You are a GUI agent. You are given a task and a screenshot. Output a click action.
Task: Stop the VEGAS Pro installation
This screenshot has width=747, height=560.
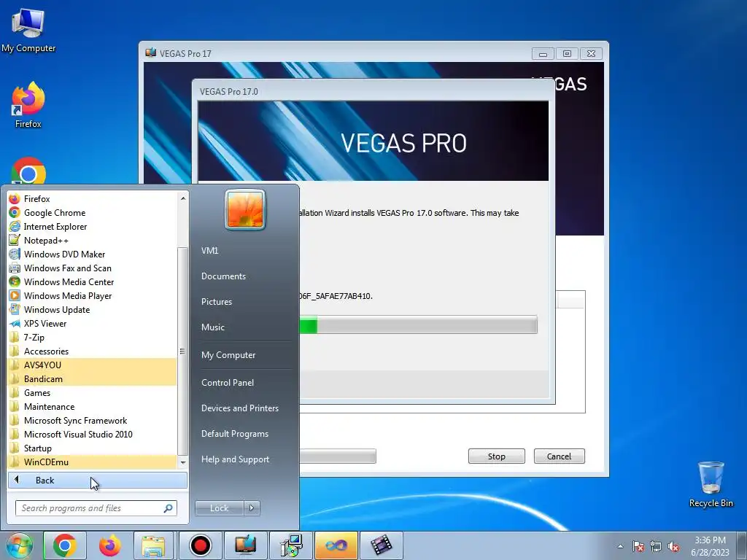pos(496,456)
